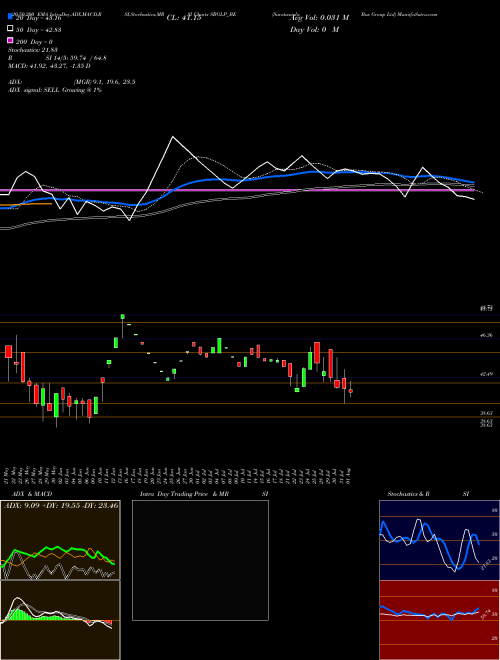This screenshot has height=660, width=500.
Task: Select the '20 Day = 43.16' legend text
Action: (38, 18)
